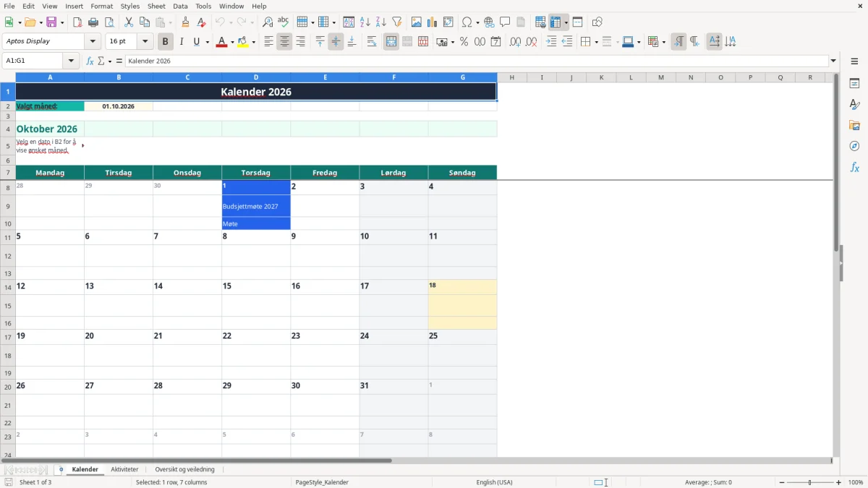868x488 pixels.
Task: Expand the formula bar dropdown
Action: pyautogui.click(x=833, y=61)
